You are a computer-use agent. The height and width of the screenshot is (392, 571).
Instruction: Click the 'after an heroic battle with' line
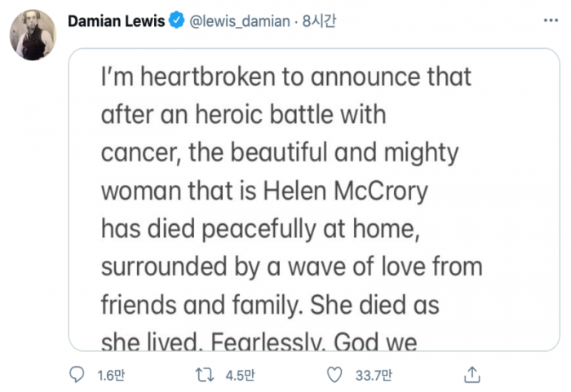point(243,115)
